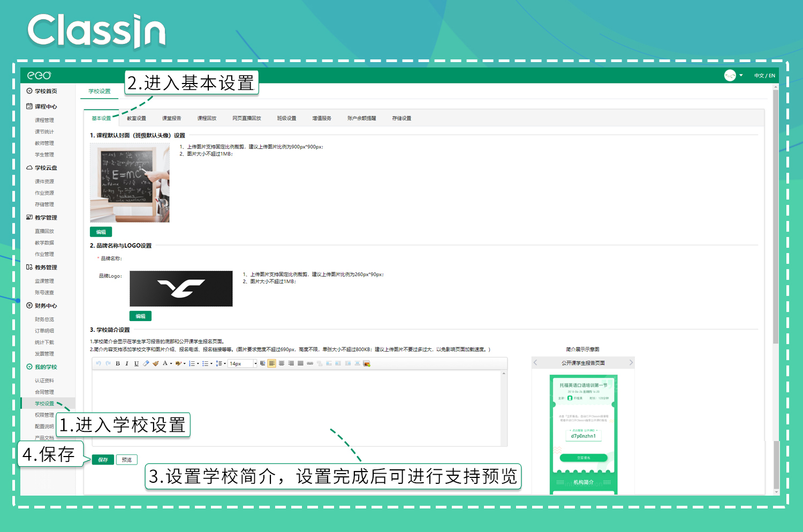Toggle underline formatting in the intro editor
This screenshot has height=532, width=803.
pyautogui.click(x=137, y=363)
